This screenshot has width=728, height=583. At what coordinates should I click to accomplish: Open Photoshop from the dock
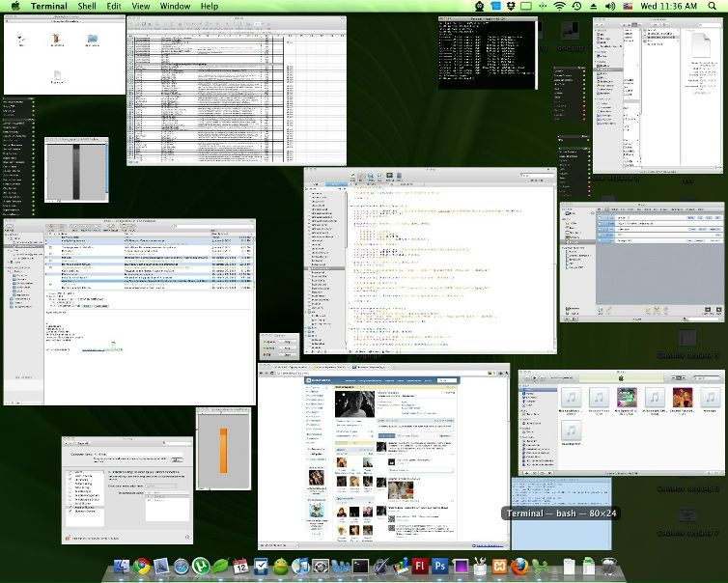(x=440, y=567)
